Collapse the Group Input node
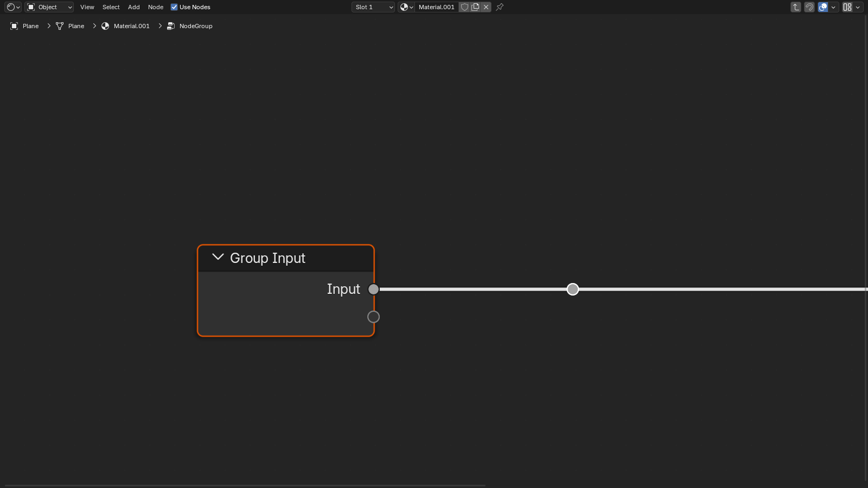Image resolution: width=868 pixels, height=488 pixels. tap(218, 258)
